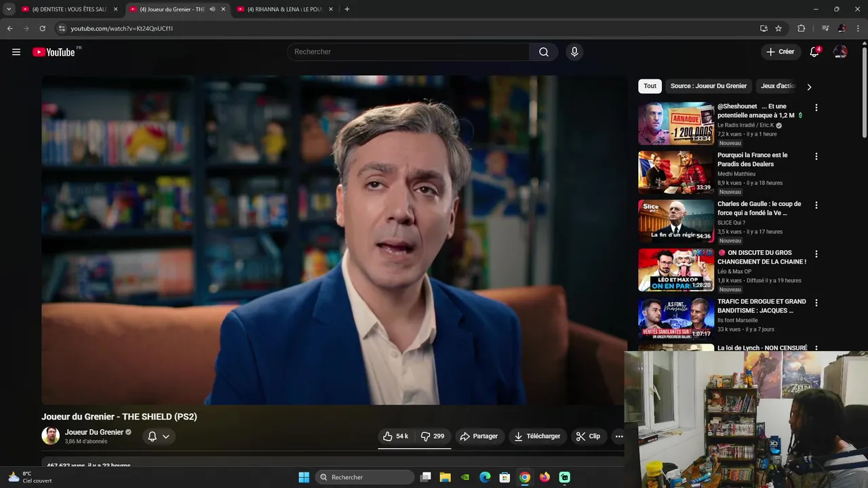The width and height of the screenshot is (868, 488).
Task: Close the DENTISTE tab
Action: click(x=115, y=9)
